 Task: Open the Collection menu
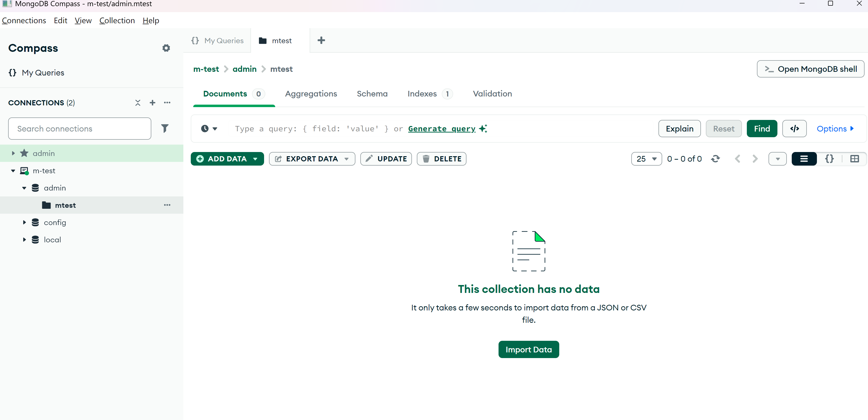tap(116, 20)
